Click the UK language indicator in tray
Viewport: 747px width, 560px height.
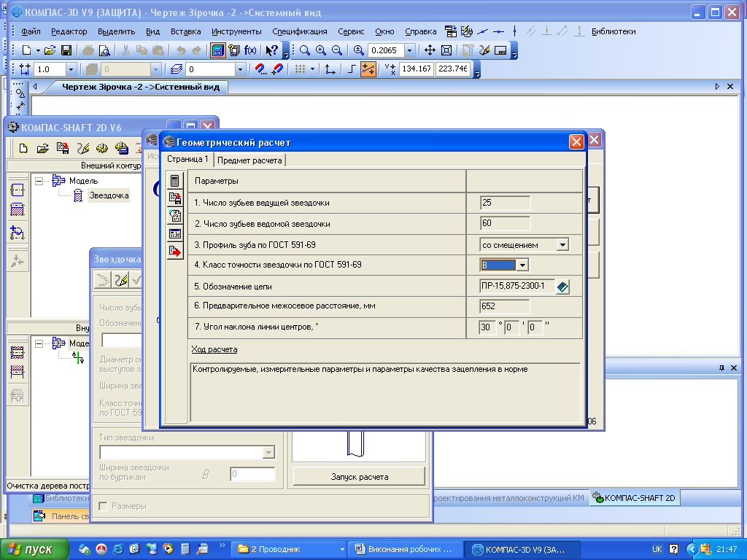coord(657,549)
